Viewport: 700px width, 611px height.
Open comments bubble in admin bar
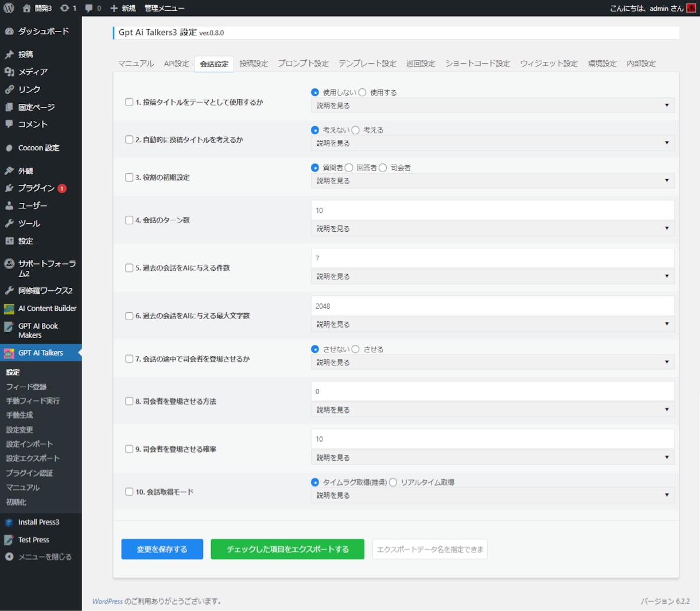[89, 8]
